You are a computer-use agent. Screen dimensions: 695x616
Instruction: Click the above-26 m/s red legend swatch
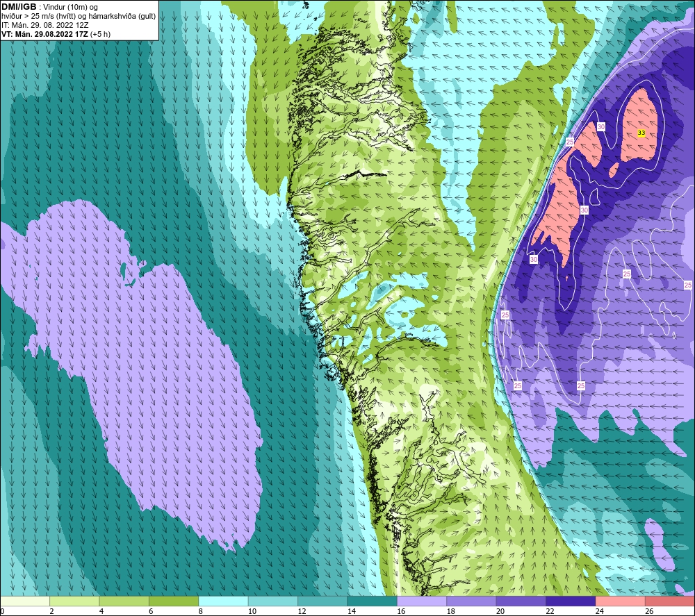[x=670, y=601]
